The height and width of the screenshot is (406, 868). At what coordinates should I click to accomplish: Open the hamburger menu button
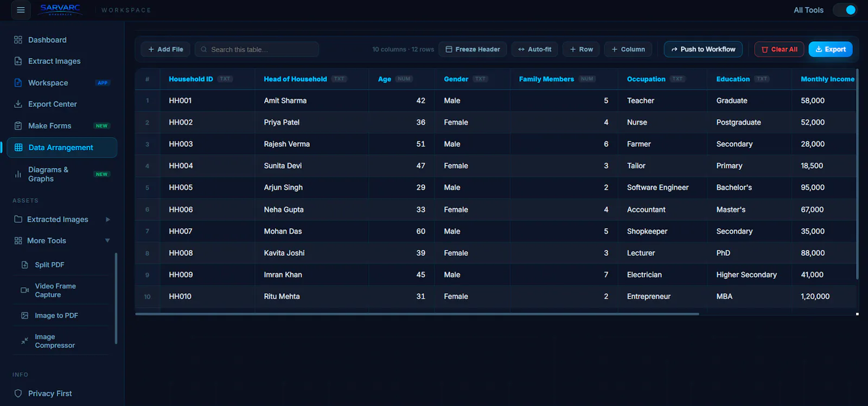[x=21, y=10]
